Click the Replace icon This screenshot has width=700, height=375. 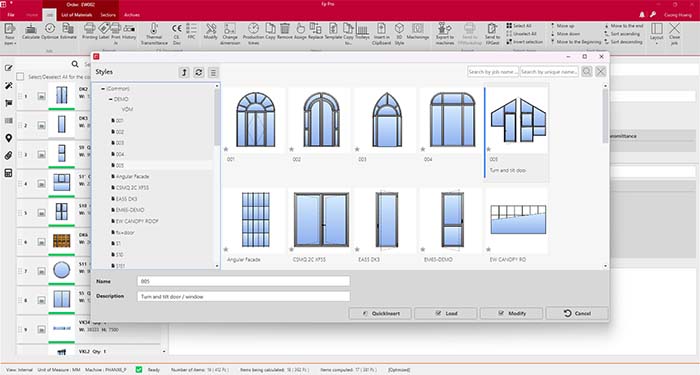coord(316,32)
